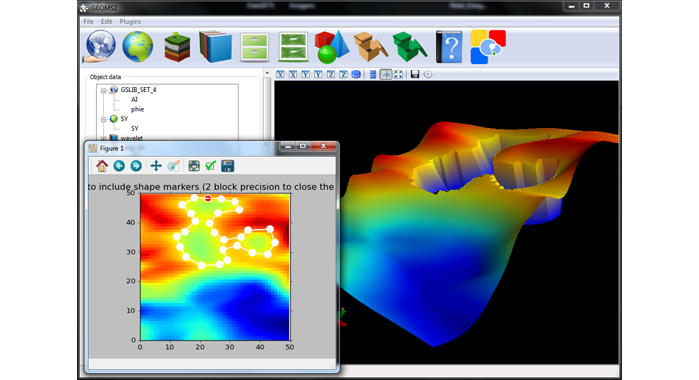Screen dimensions: 699x380
Task: Click the gear settings icon in viewer toolbar
Action: 428,74
